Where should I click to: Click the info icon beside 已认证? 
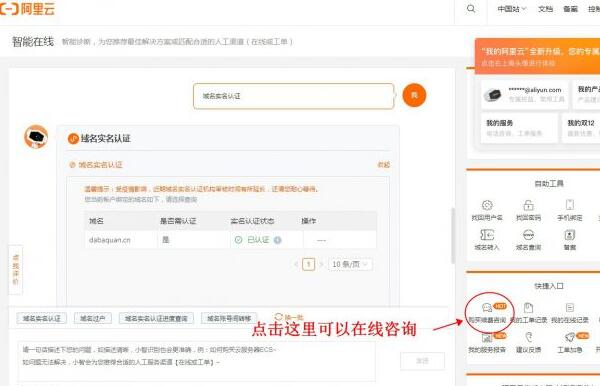(x=278, y=240)
